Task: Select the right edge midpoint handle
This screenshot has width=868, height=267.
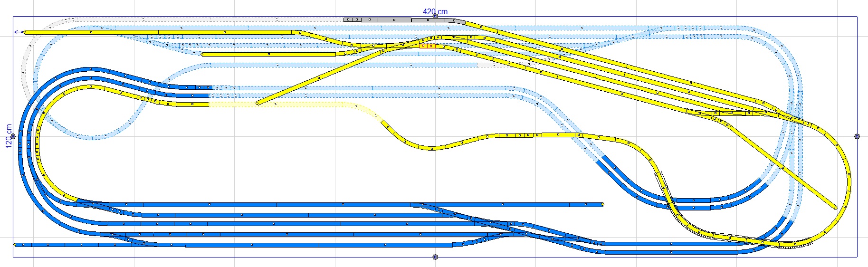Action: 857,136
